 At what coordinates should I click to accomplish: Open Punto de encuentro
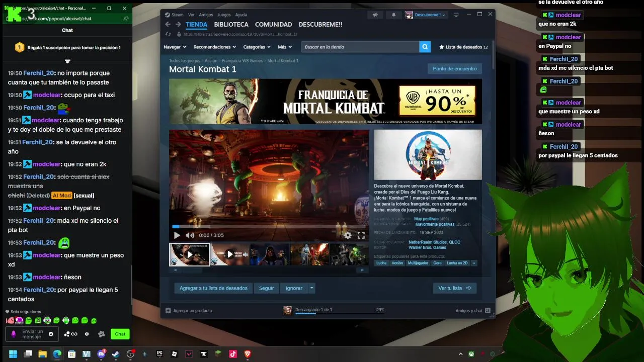(x=455, y=68)
